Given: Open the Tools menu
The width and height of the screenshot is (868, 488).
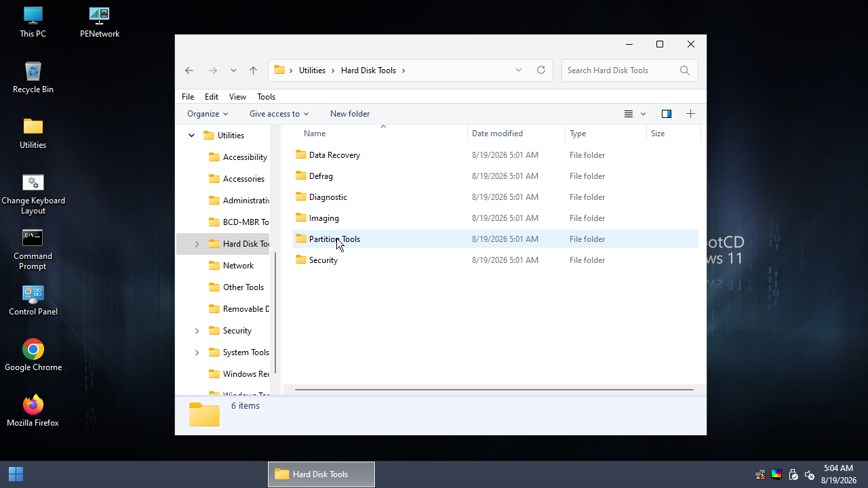Looking at the screenshot, I should pos(266,97).
